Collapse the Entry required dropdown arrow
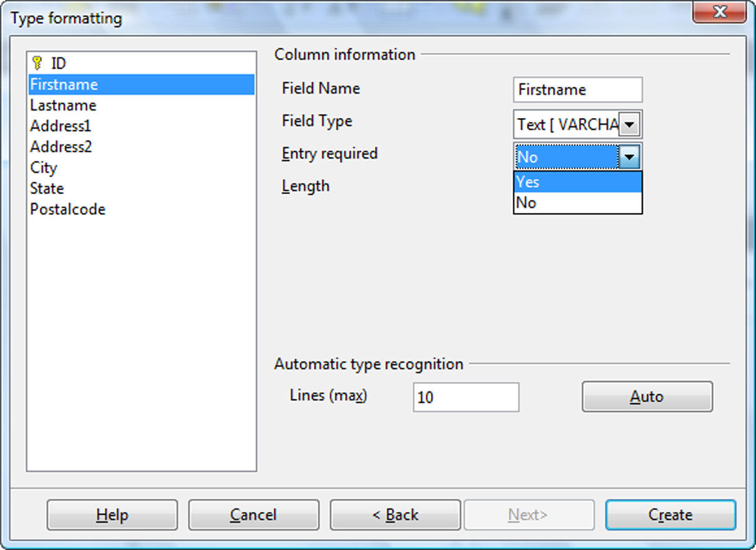756x550 pixels. [629, 157]
